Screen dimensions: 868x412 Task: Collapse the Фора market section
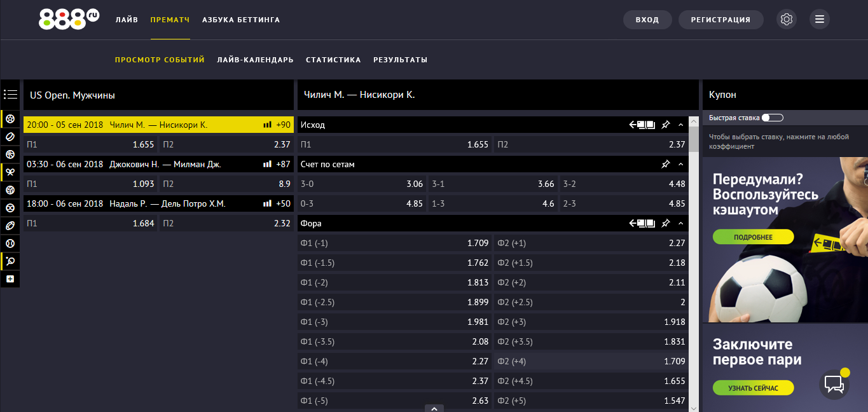(681, 223)
